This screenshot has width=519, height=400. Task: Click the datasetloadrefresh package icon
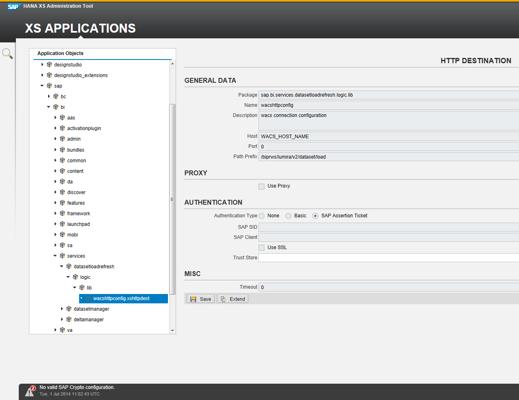tap(69, 266)
